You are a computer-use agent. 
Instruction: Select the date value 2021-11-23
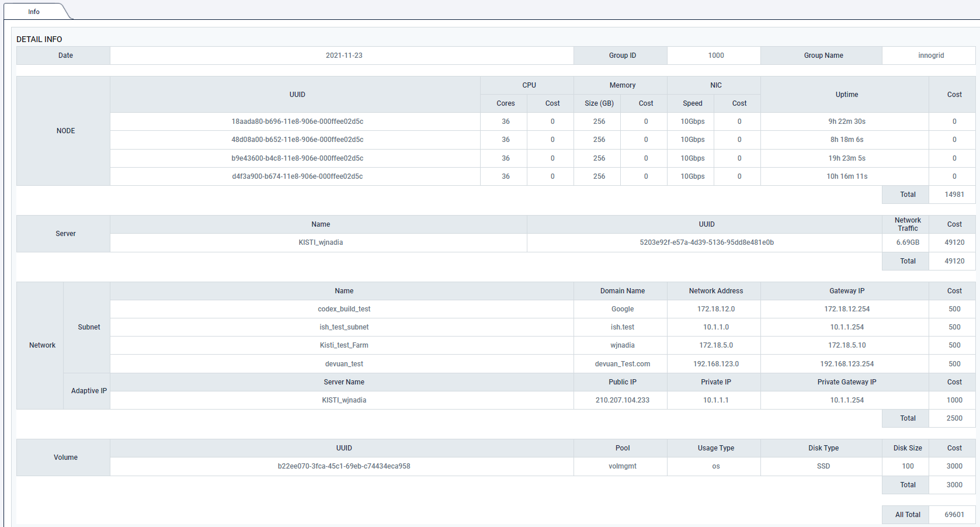coord(344,56)
